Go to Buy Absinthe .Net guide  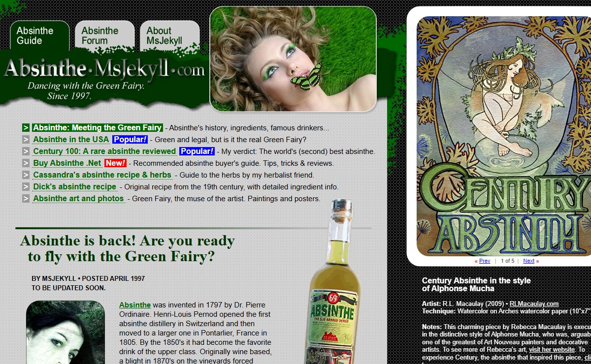(67, 163)
